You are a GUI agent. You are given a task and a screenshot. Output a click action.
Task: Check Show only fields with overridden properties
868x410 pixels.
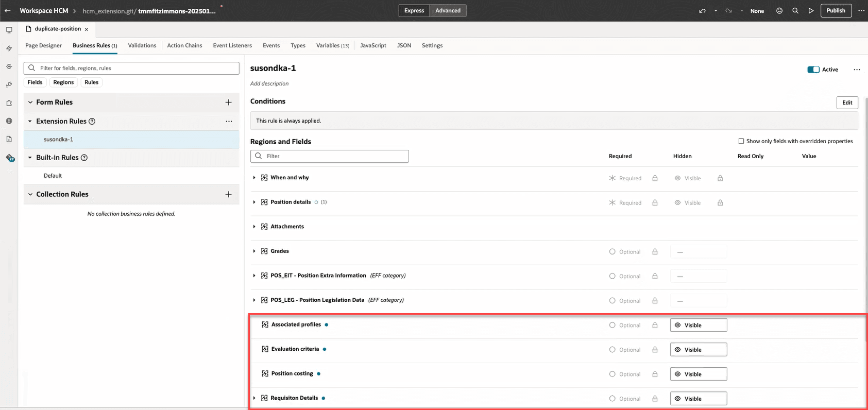(741, 141)
